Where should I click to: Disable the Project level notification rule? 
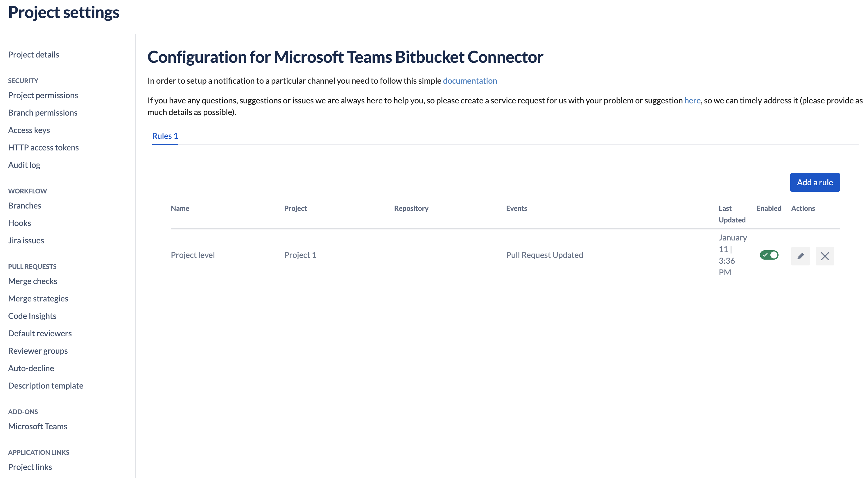[769, 255]
